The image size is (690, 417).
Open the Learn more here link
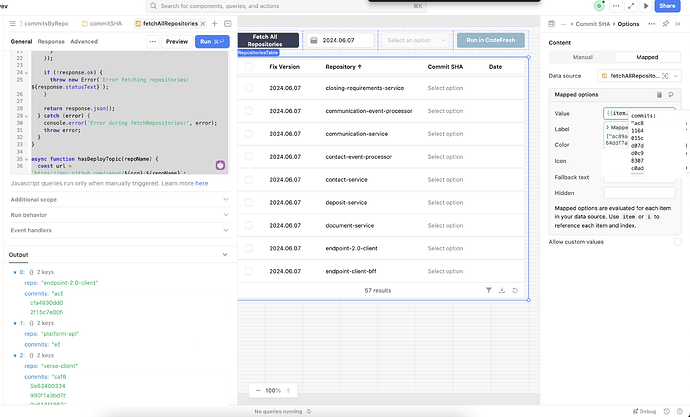[x=202, y=183]
